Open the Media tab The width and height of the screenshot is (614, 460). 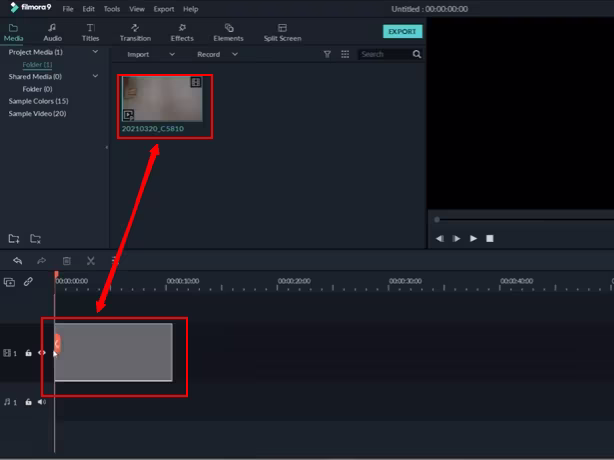[x=14, y=33]
